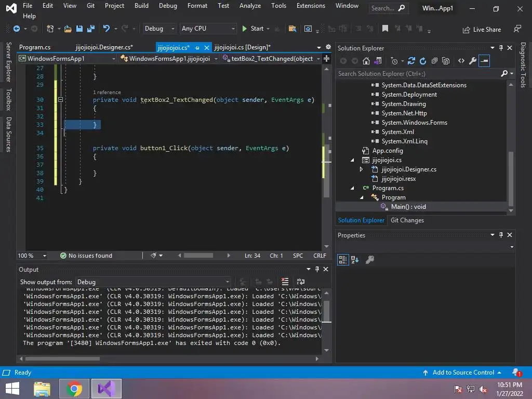Click the Property Pages wrench in Properties panel

point(370,260)
